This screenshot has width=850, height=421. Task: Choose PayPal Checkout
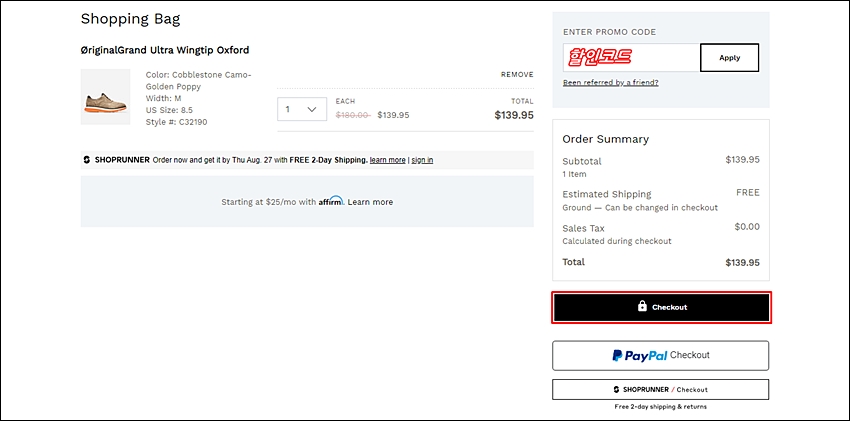661,355
